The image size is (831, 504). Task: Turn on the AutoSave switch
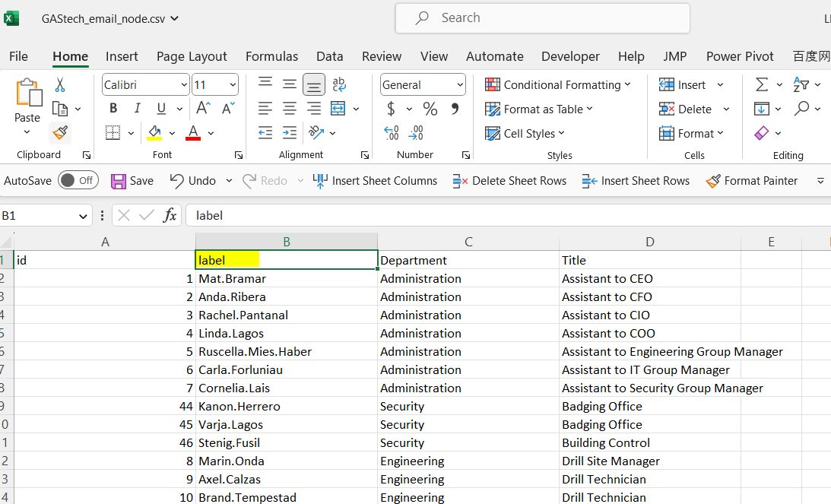(78, 180)
